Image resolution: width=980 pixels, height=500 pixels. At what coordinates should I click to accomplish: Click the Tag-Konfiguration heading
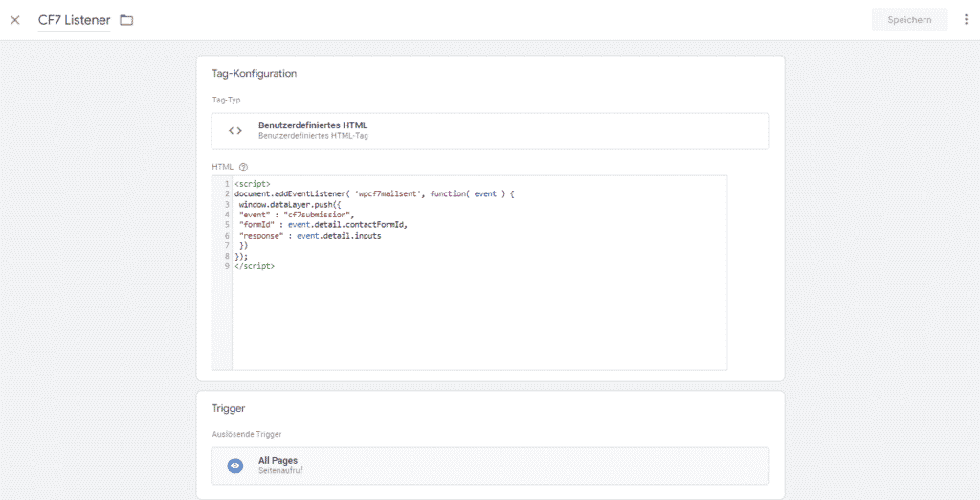tap(254, 73)
